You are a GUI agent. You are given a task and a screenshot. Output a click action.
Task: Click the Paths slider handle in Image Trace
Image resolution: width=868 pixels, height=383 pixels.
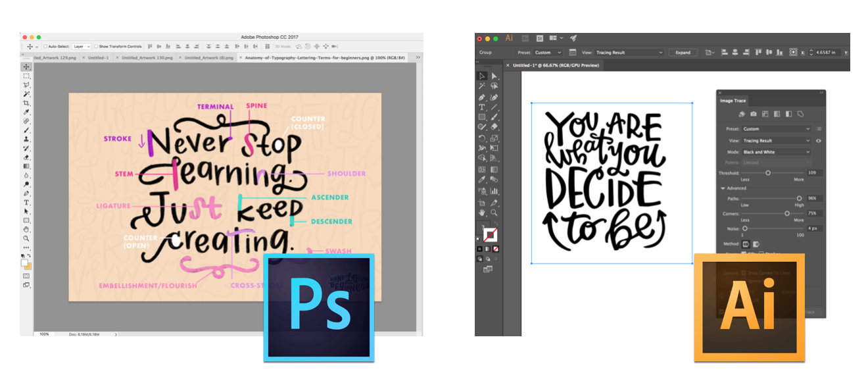click(800, 198)
